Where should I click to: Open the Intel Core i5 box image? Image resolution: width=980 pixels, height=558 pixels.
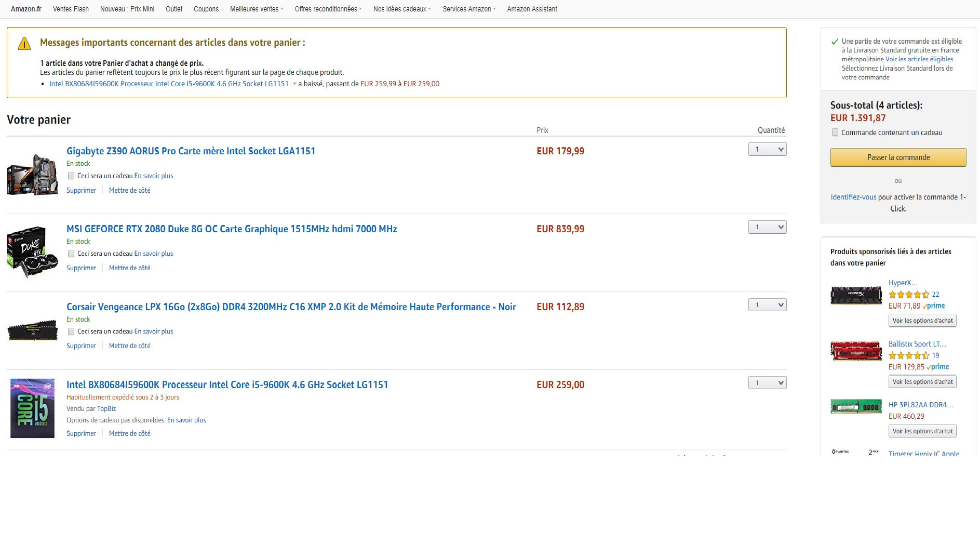click(x=32, y=408)
